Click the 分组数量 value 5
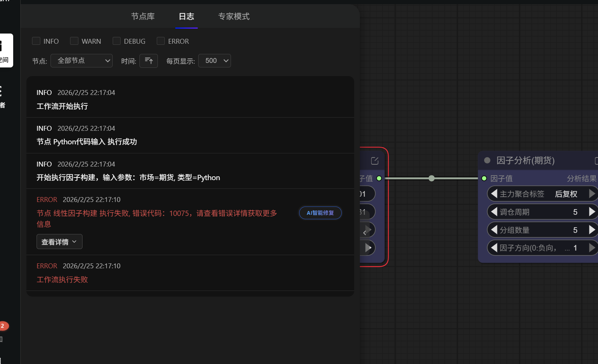This screenshot has height=364, width=598. click(575, 230)
